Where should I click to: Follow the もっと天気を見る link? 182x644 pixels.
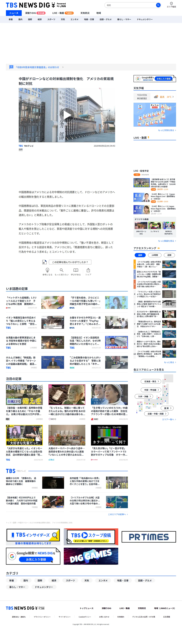pyautogui.click(x=167, y=130)
